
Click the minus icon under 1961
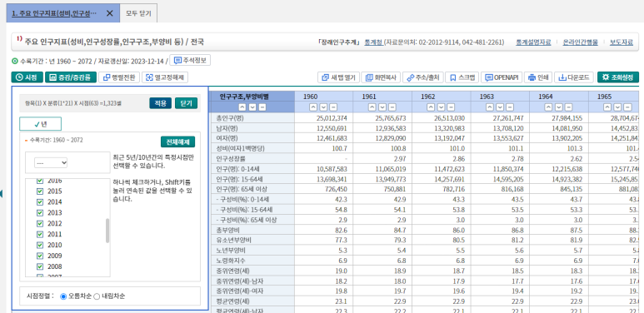[x=392, y=107]
